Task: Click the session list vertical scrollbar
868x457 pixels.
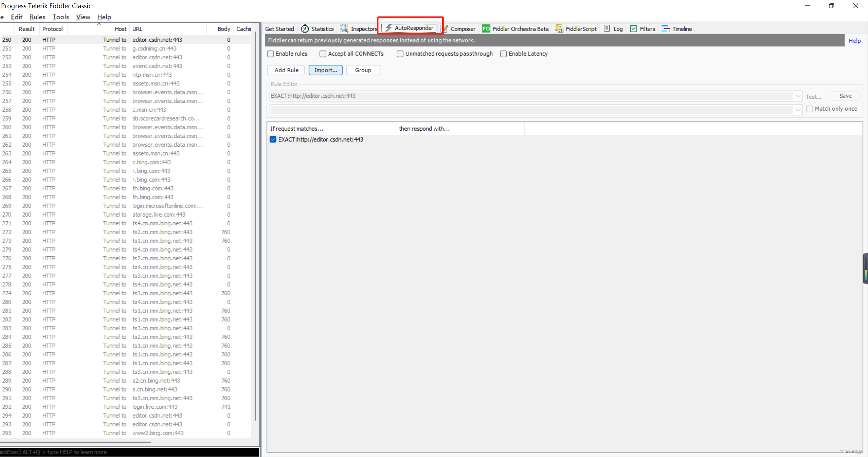Action: pyautogui.click(x=255, y=226)
